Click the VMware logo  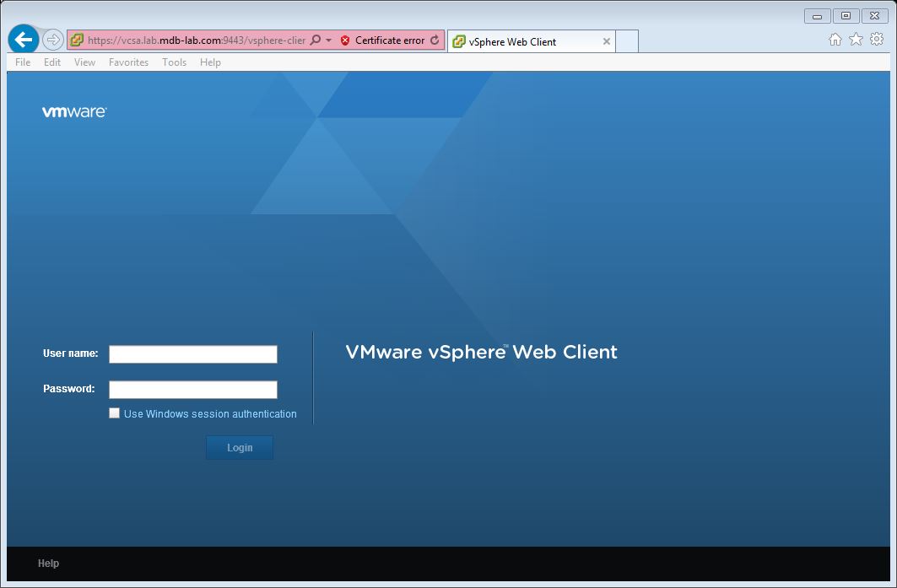point(74,111)
